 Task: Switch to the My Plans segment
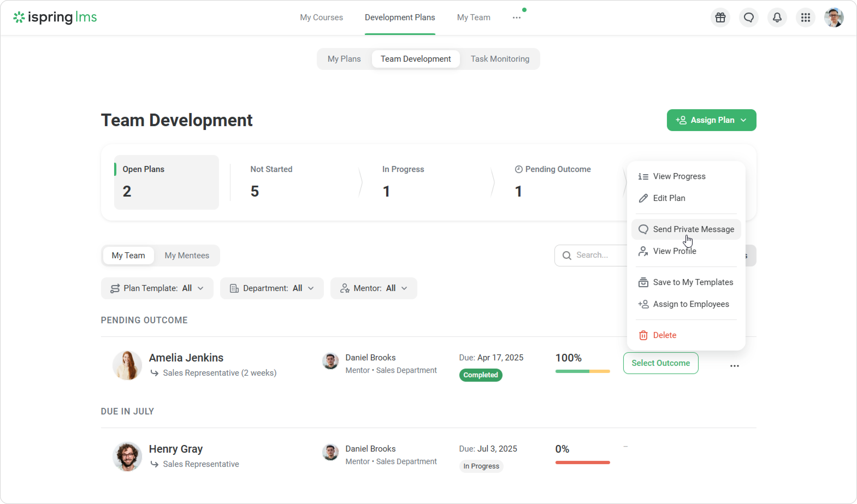(x=344, y=59)
